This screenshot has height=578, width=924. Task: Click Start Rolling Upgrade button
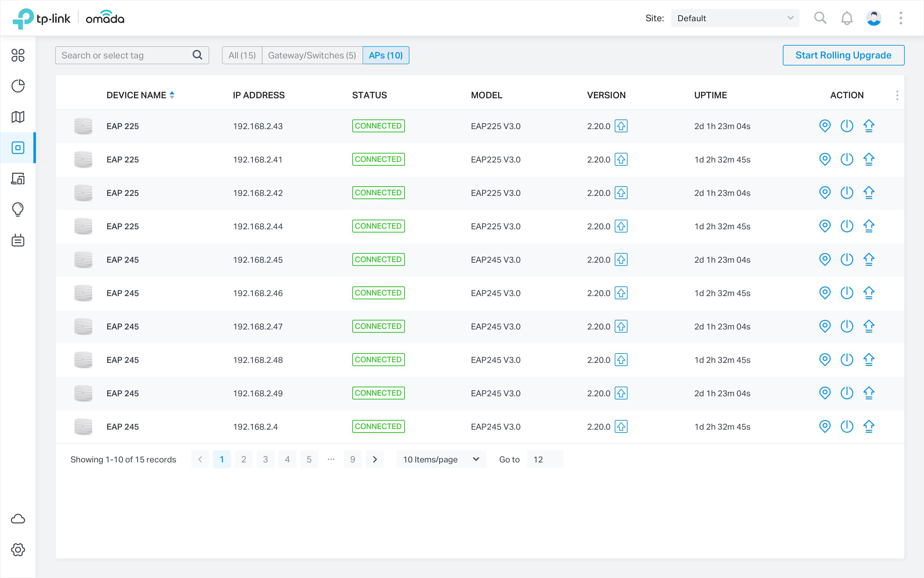point(843,55)
